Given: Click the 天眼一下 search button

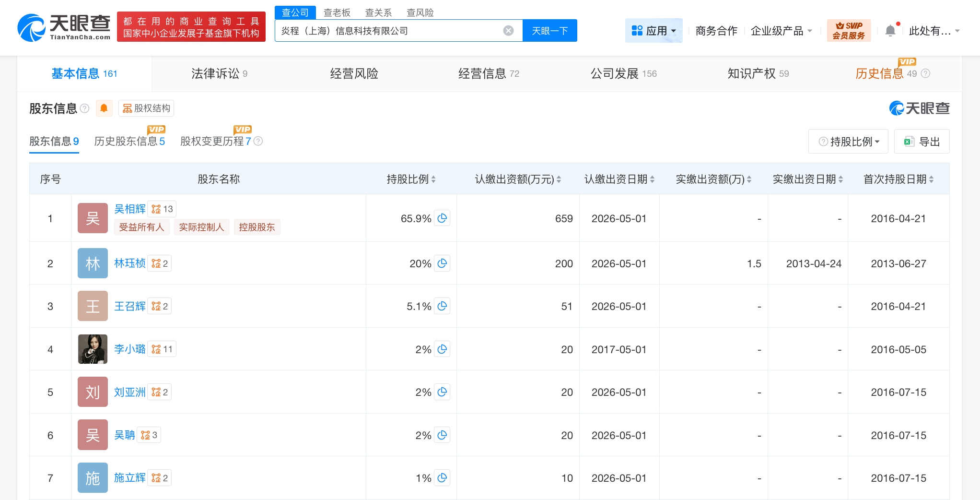Looking at the screenshot, I should pyautogui.click(x=549, y=31).
